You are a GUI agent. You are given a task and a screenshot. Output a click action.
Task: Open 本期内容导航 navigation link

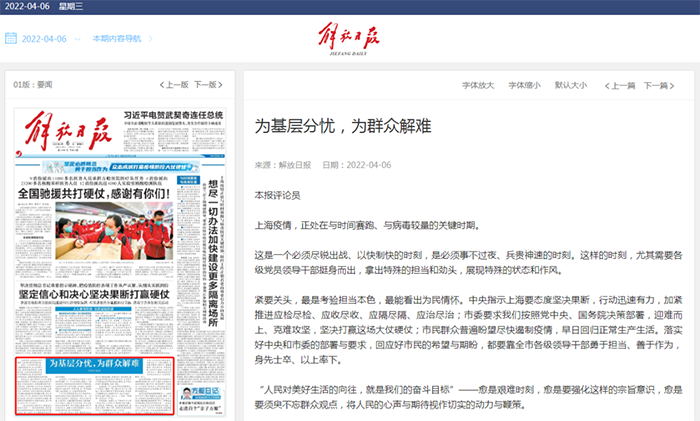pos(117,39)
